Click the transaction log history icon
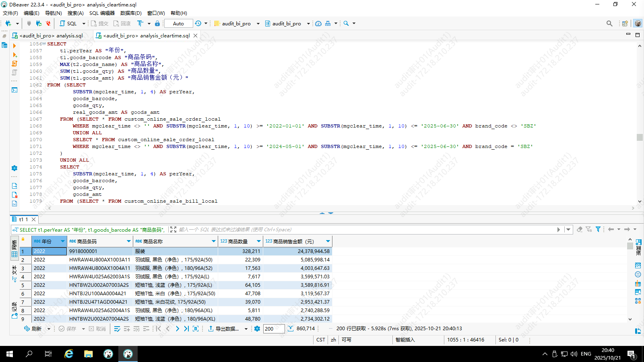 point(198,23)
